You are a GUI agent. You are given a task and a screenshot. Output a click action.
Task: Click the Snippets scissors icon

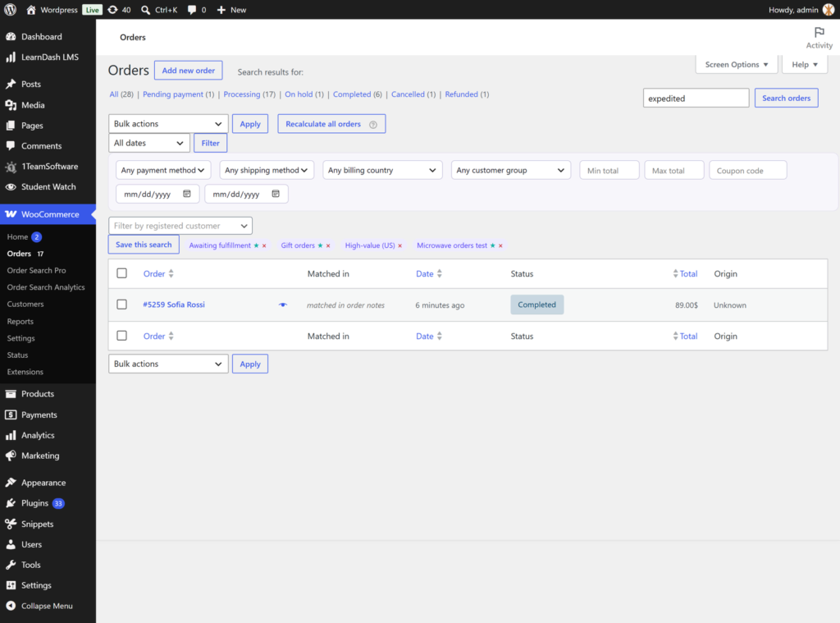pyautogui.click(x=11, y=524)
